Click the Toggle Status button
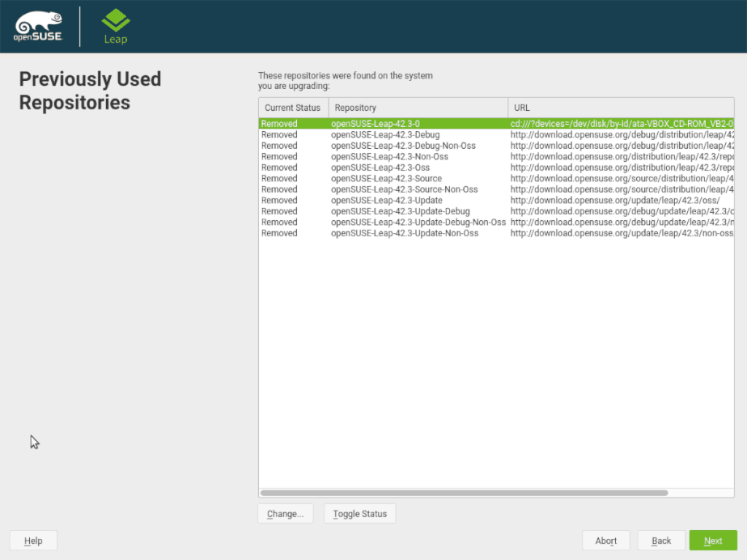The height and width of the screenshot is (560, 747). click(x=360, y=513)
